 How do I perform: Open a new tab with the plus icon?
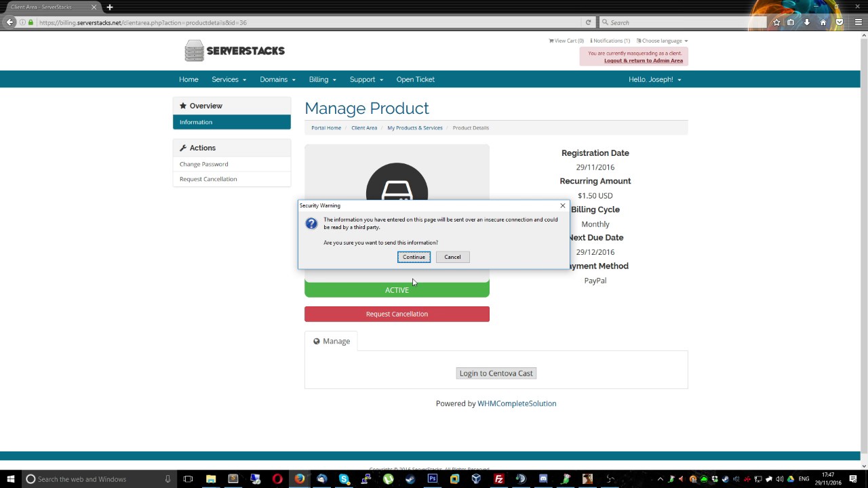109,7
